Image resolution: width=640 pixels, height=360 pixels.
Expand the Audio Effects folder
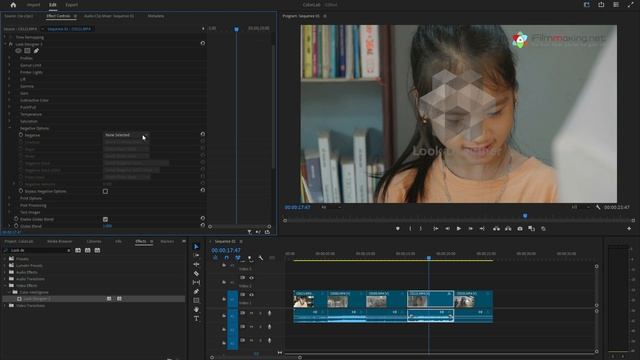5,272
